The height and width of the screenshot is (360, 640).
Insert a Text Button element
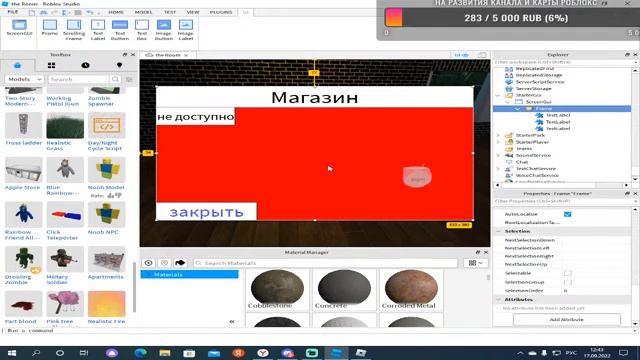(120, 30)
